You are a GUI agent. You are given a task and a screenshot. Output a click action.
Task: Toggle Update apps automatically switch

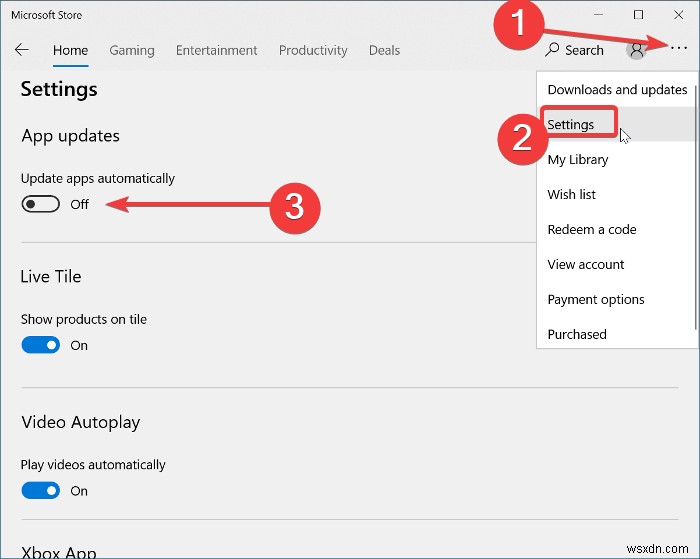[x=41, y=204]
